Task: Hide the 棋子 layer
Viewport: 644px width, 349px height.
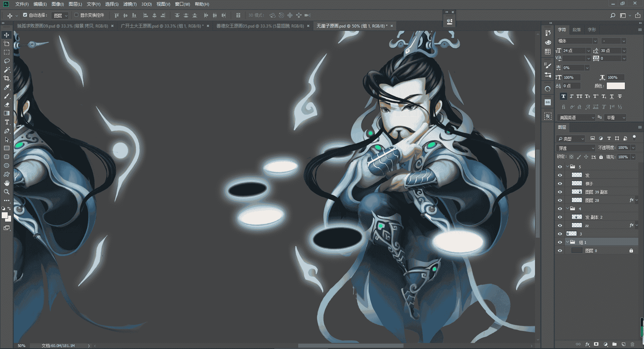Action: [x=560, y=183]
